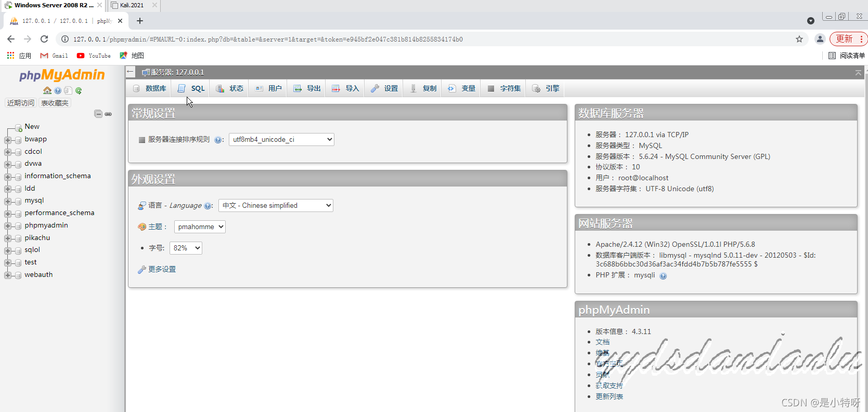Screen dimensions: 868x412
Task: Click the help icon next to mysqli extension
Action: 663,276
